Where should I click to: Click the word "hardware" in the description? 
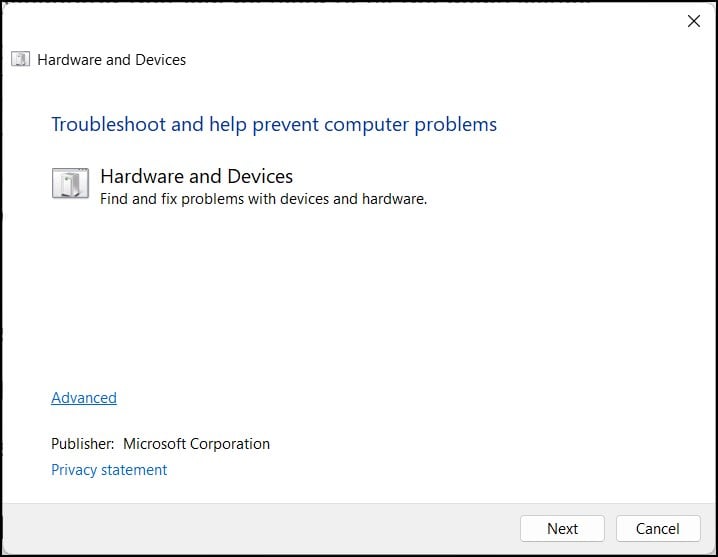[394, 199]
